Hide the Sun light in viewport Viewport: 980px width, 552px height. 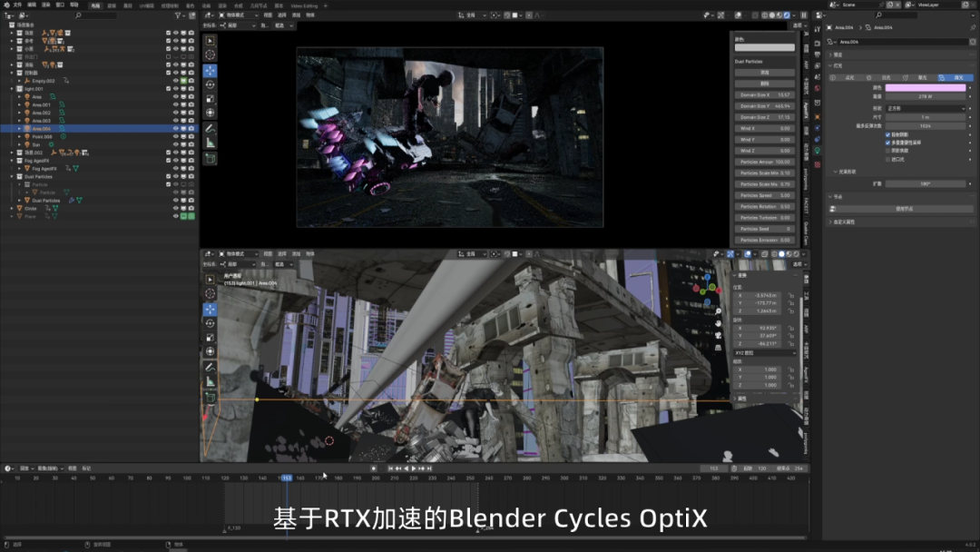(x=176, y=144)
